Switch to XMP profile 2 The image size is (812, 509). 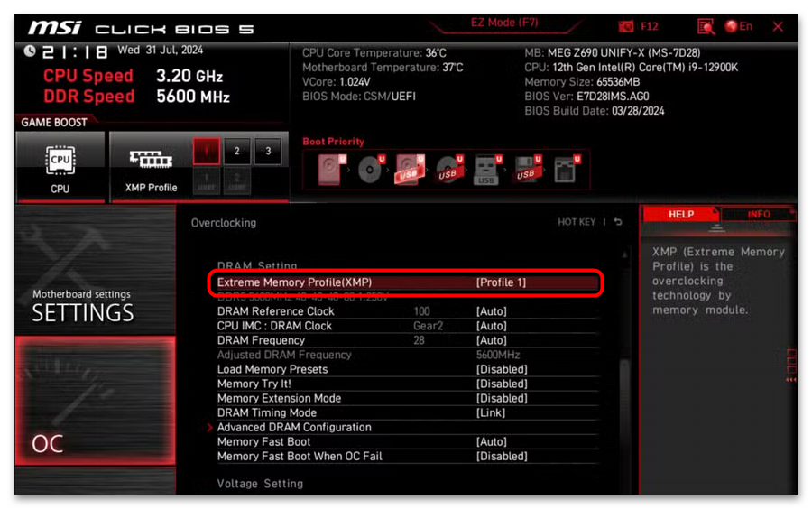pos(236,151)
